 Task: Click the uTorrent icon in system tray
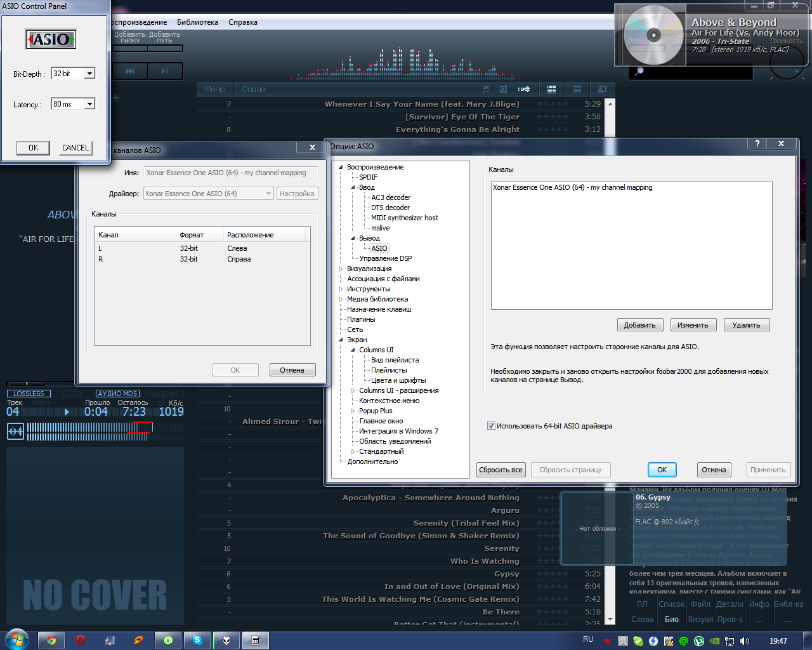(699, 641)
